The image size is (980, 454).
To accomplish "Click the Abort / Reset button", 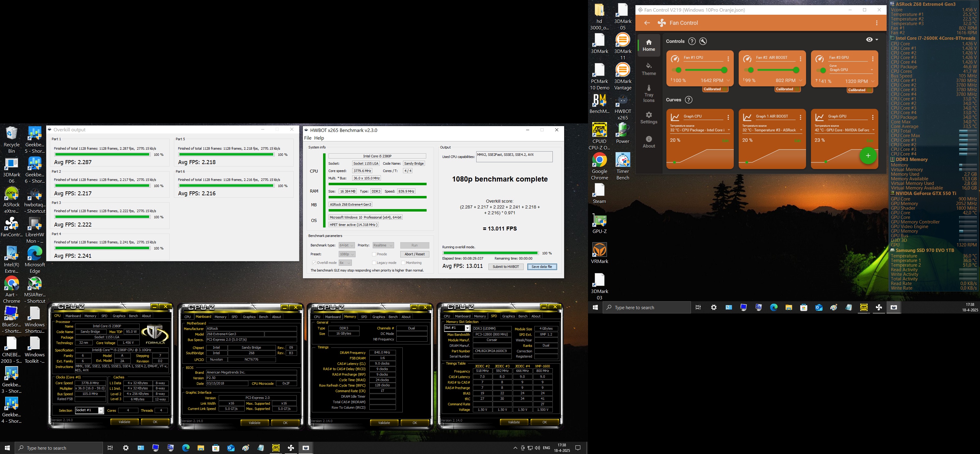I will pos(415,254).
